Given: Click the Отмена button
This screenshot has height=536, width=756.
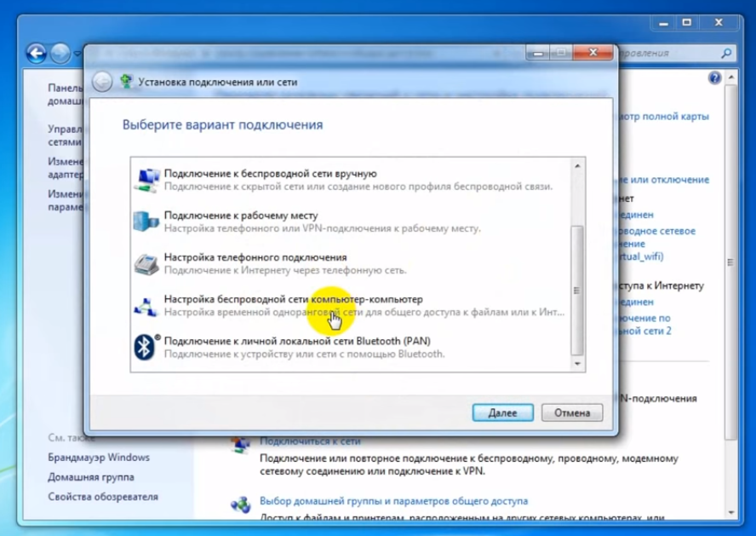Looking at the screenshot, I should click(572, 413).
